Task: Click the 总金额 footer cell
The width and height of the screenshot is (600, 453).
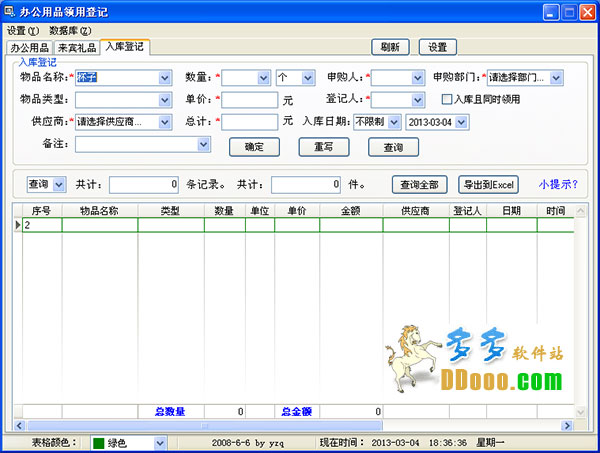Action: pyautogui.click(x=297, y=412)
